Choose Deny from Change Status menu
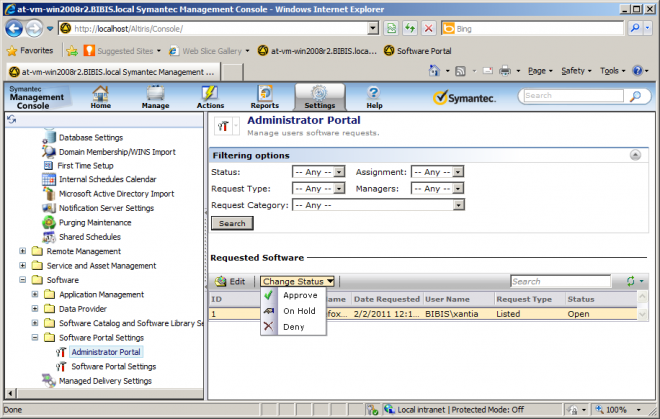This screenshot has width=660, height=419. (293, 327)
